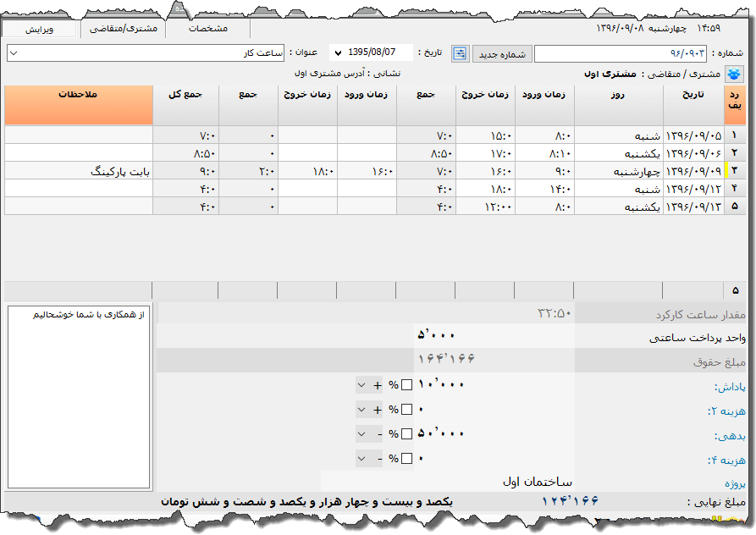Click the notes text box at bottom left
Screen dimensions: 756x535
point(79,394)
